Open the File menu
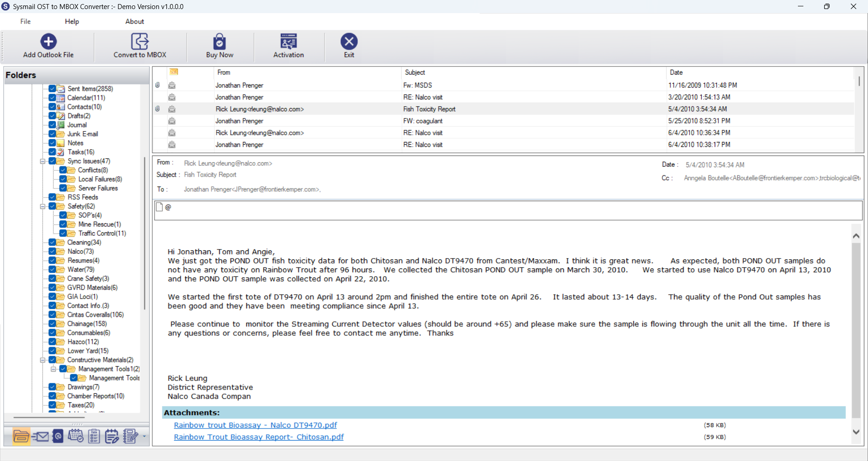Image resolution: width=868 pixels, height=461 pixels. coord(25,22)
